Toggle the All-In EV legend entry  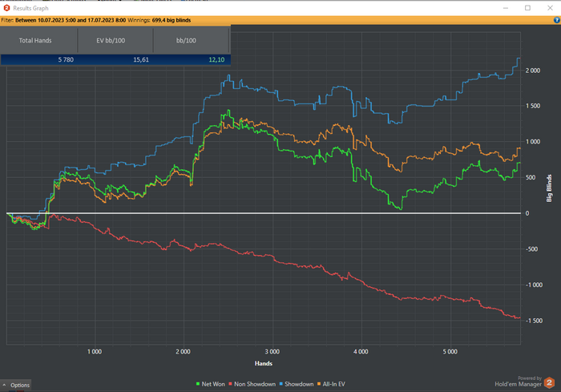[331, 384]
